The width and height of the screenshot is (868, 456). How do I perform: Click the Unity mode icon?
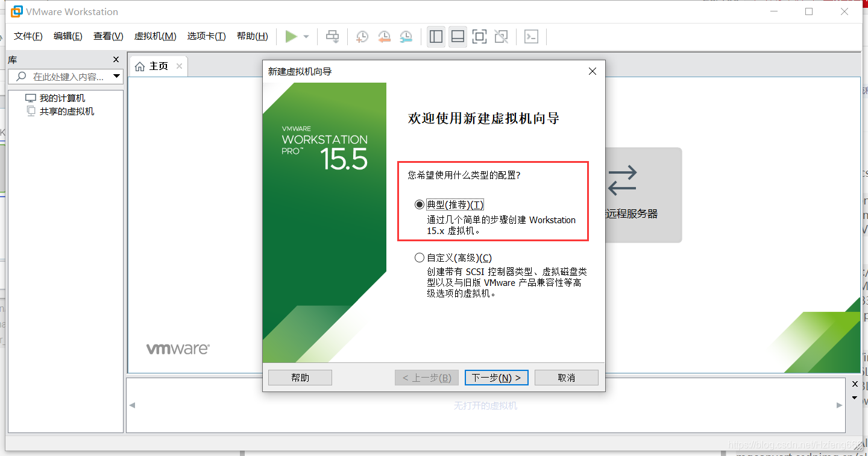501,37
